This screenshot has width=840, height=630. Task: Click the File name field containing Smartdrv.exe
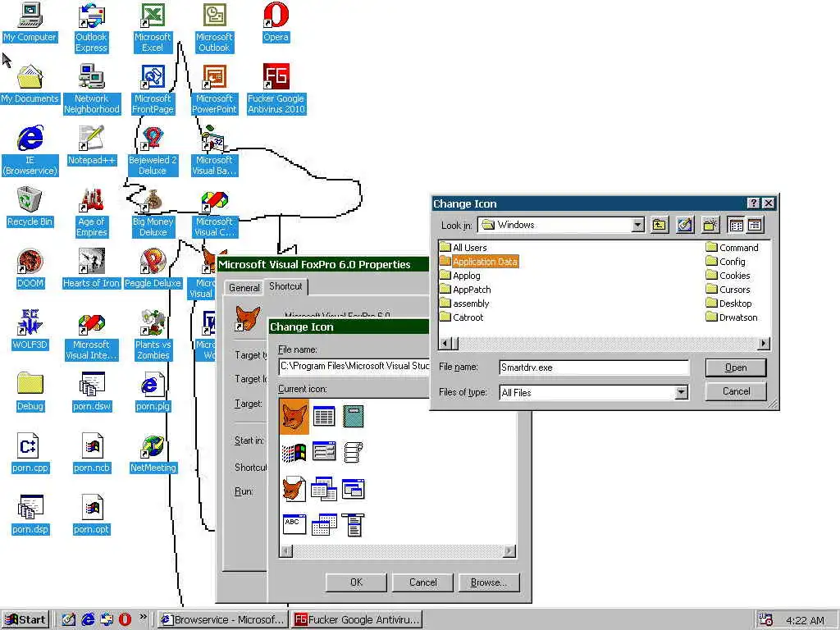(594, 367)
